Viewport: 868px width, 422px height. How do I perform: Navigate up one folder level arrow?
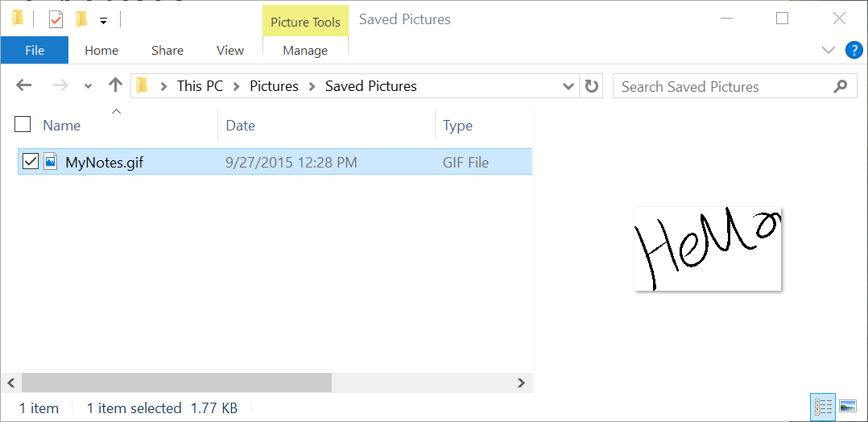(115, 85)
